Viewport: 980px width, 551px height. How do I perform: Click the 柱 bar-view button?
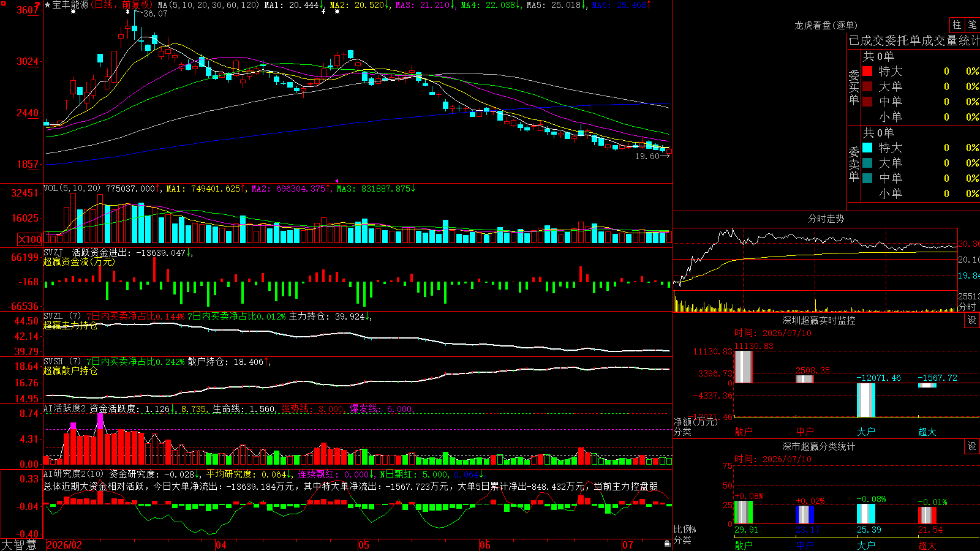coord(957,25)
